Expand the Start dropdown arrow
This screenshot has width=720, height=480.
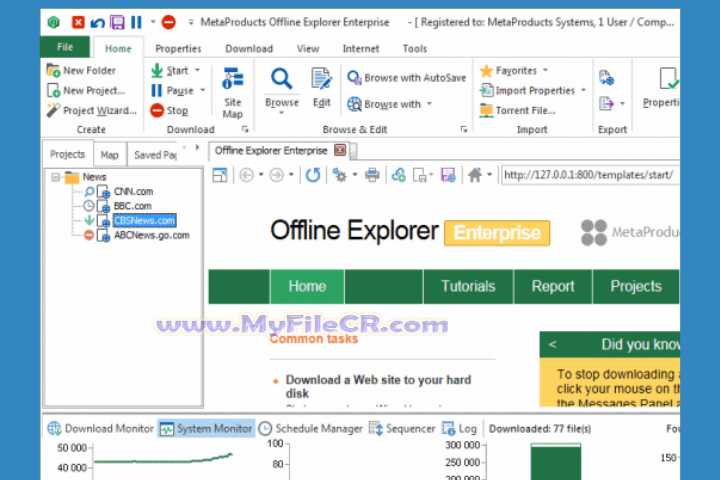point(197,70)
